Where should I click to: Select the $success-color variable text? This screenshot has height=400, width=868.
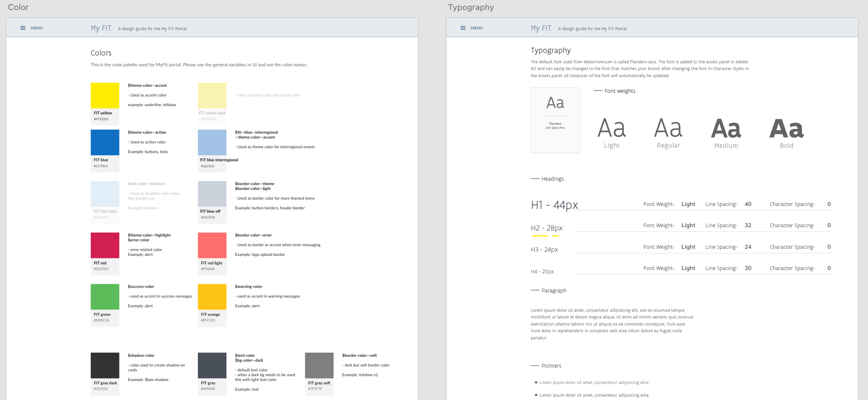[x=141, y=286]
